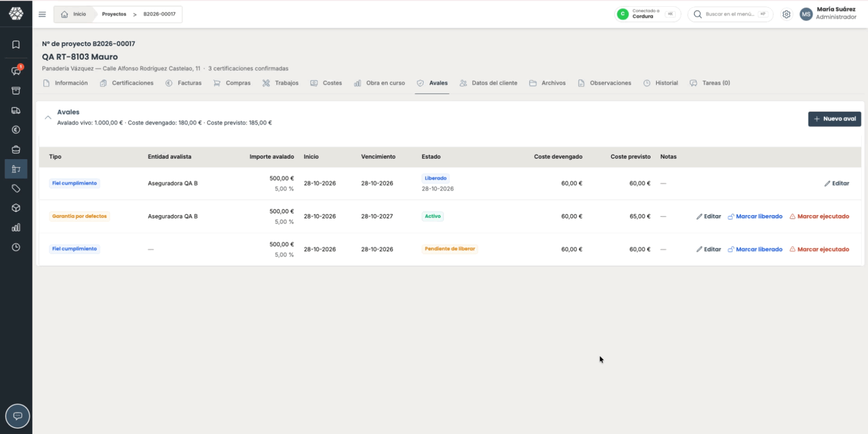Open chat messages with notification badge

tap(16, 71)
